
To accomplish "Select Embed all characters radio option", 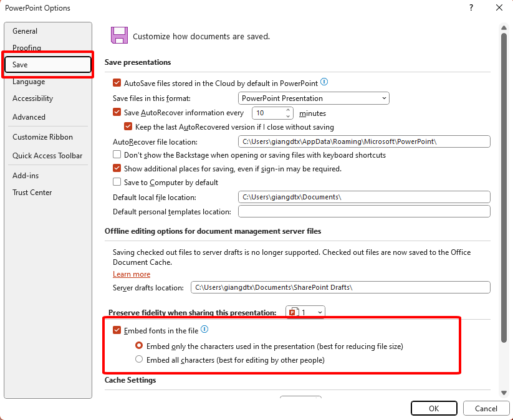I will [139, 359].
